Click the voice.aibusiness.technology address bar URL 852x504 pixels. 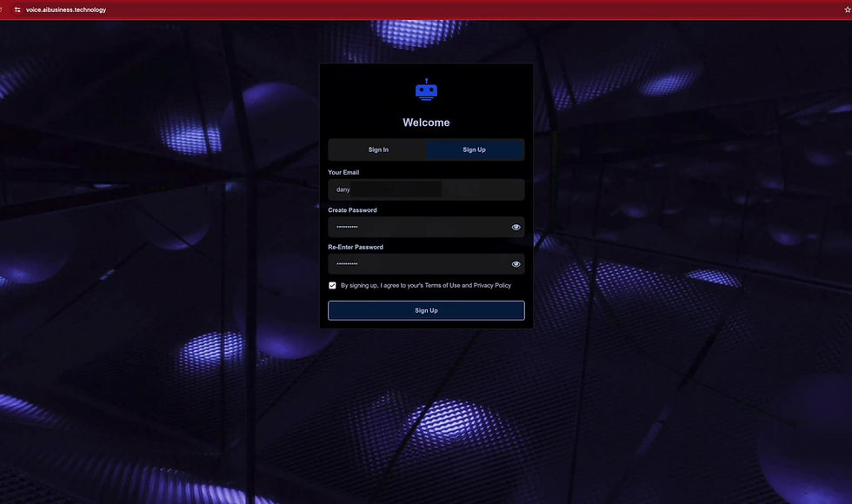66,10
